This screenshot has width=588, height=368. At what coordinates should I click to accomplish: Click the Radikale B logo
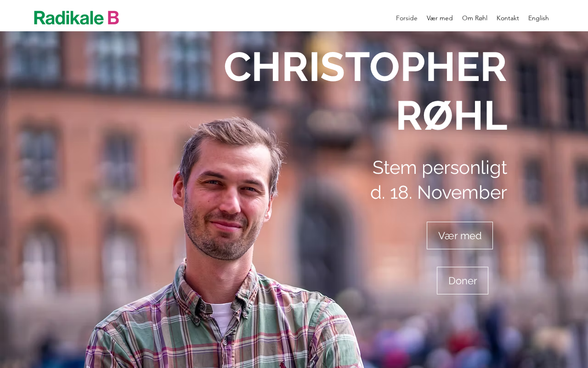point(76,17)
